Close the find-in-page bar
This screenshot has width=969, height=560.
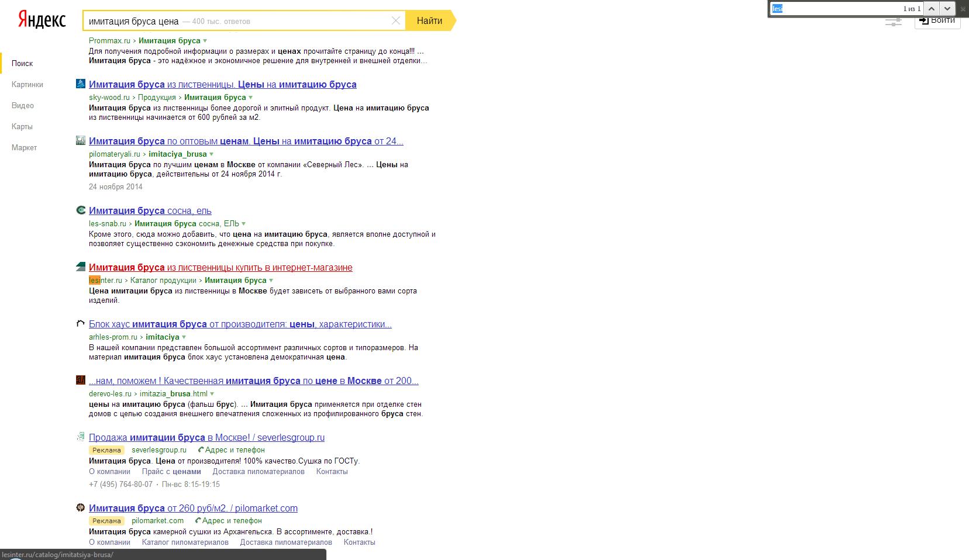pyautogui.click(x=963, y=9)
